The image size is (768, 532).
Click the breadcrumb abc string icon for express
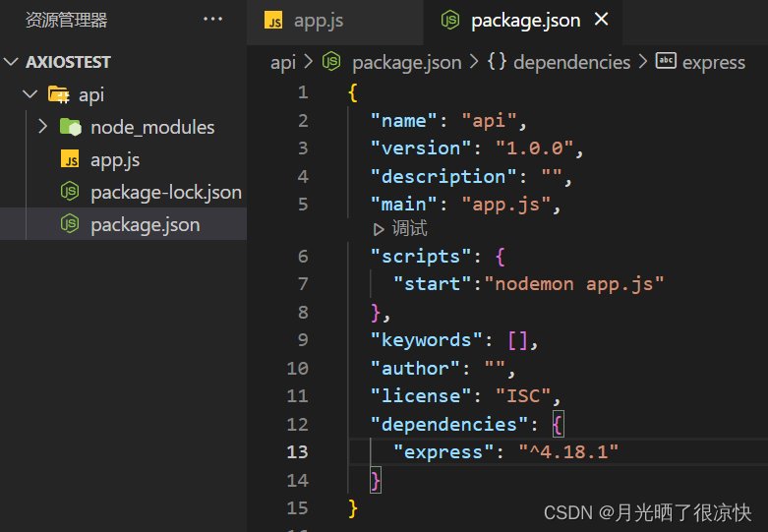666,62
